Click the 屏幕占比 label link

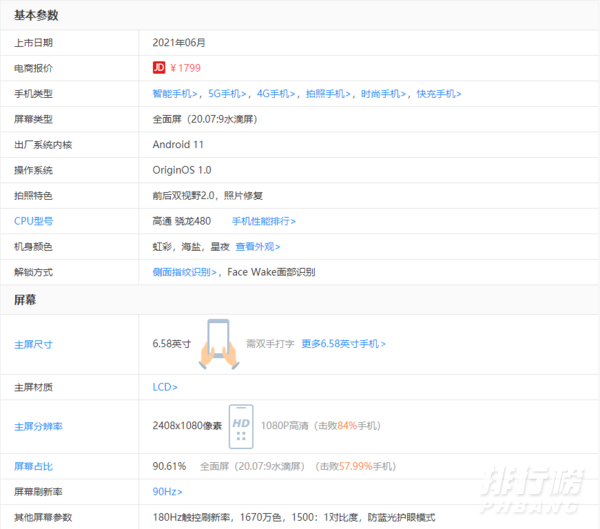[x=34, y=466]
